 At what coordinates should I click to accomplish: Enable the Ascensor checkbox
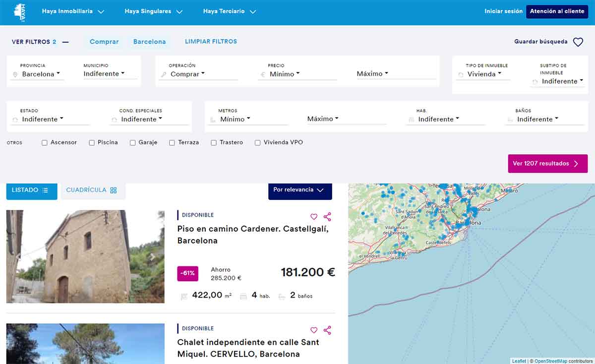click(45, 143)
